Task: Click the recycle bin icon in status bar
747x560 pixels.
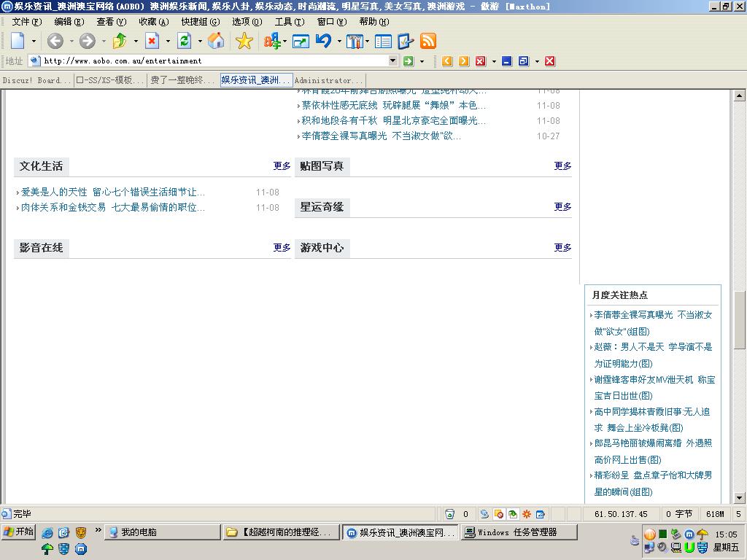Action: 449,514
